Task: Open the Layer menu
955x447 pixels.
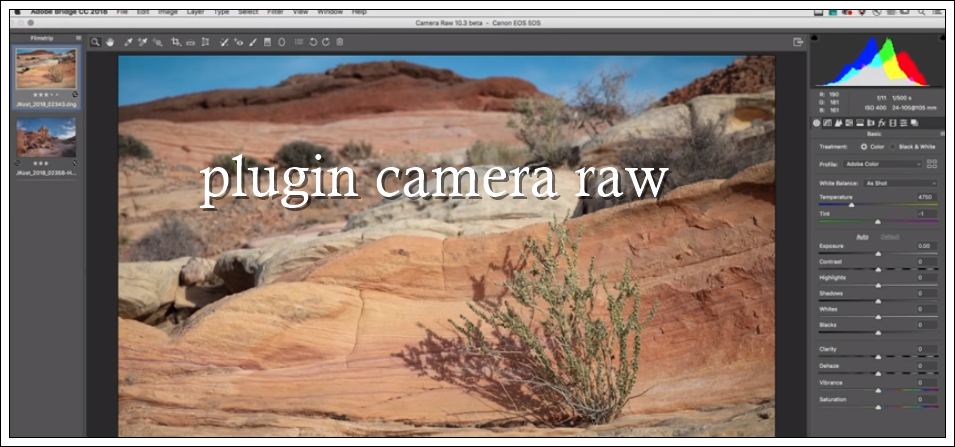Action: coord(196,12)
